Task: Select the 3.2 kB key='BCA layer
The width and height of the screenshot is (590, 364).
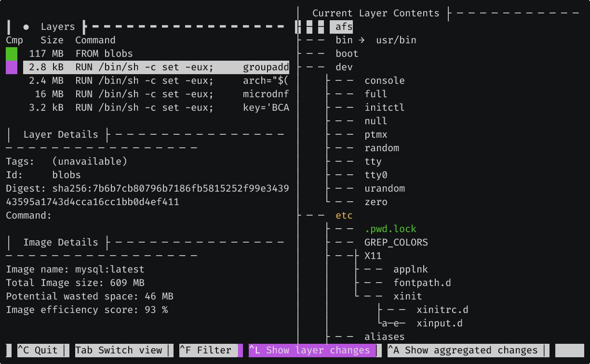Action: click(145, 107)
